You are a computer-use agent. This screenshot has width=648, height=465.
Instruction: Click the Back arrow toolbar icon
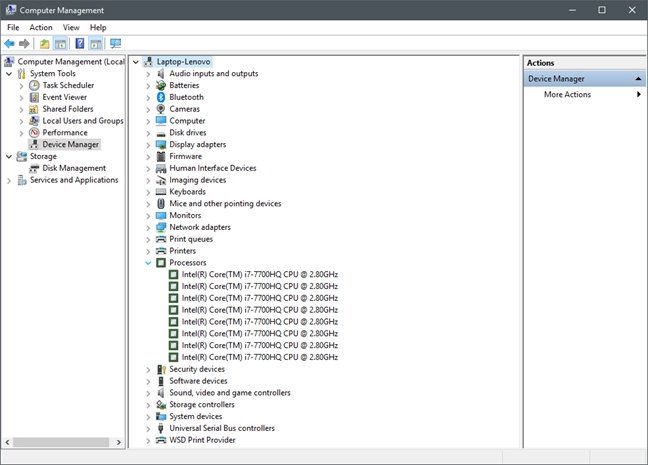9,43
